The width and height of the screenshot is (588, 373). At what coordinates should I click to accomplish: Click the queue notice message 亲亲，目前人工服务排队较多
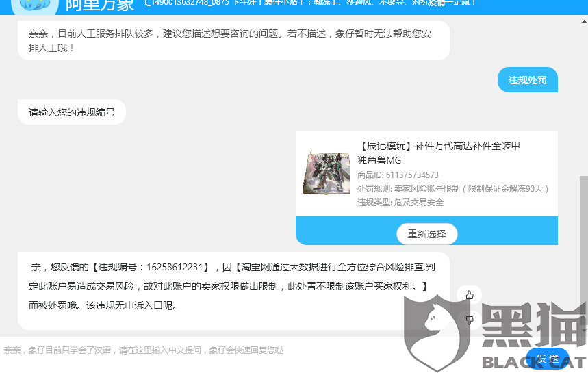coord(233,40)
